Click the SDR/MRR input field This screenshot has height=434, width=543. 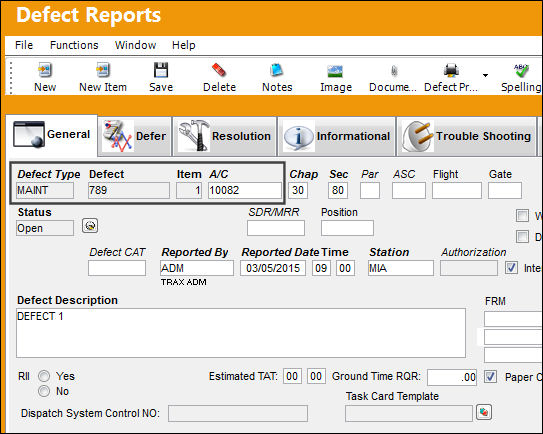[x=276, y=228]
